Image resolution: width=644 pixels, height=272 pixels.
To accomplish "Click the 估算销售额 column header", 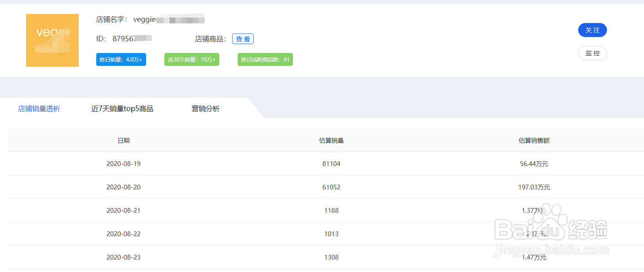I will pyautogui.click(x=534, y=141).
